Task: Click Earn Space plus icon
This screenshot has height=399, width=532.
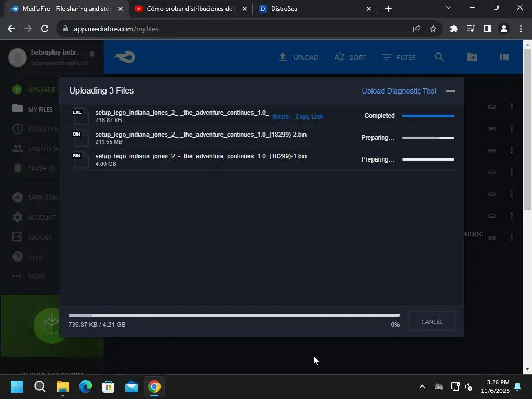Action: [x=17, y=197]
